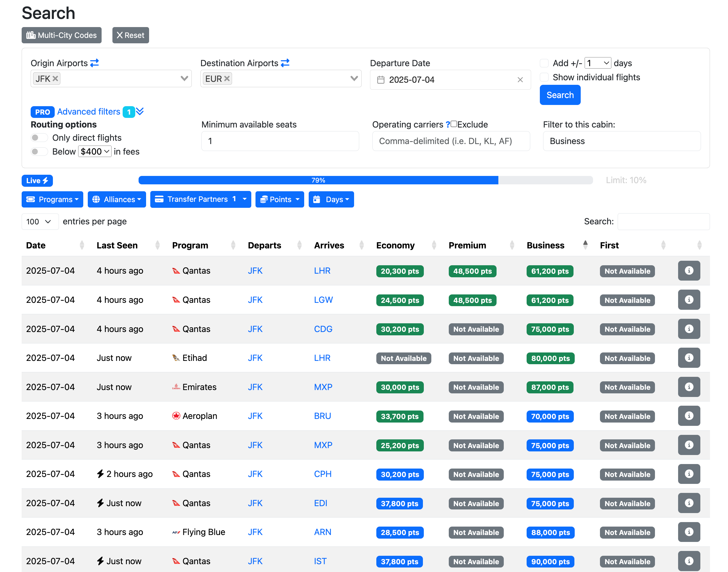Open the Points filter menu
This screenshot has height=572, width=728.
point(280,199)
